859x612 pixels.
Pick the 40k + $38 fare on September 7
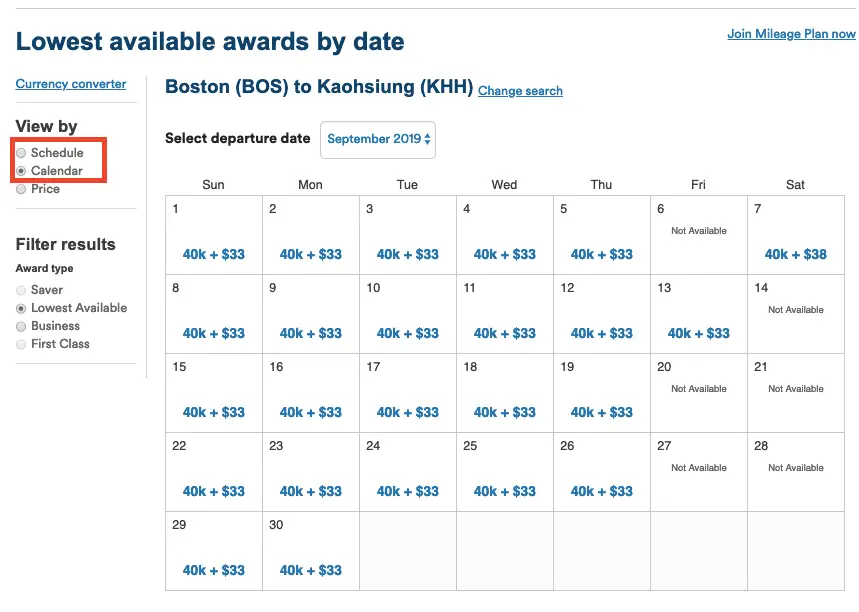click(x=795, y=254)
